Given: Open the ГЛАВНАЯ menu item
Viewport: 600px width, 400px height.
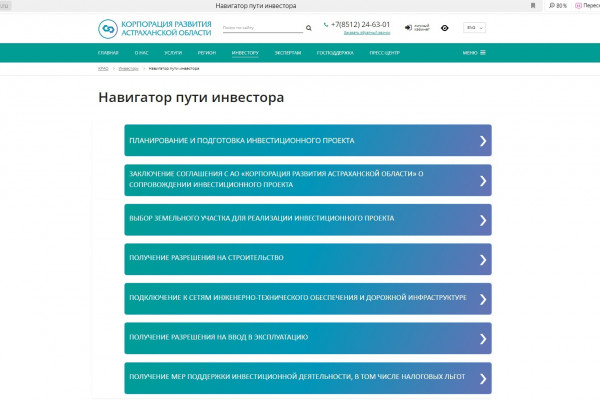Looking at the screenshot, I should point(108,53).
